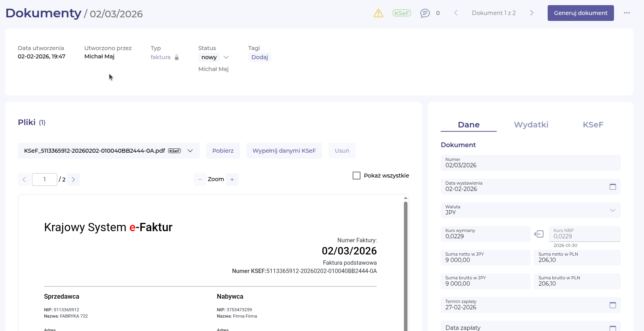Click the 'Numer KSEF' line in preview

click(x=304, y=271)
